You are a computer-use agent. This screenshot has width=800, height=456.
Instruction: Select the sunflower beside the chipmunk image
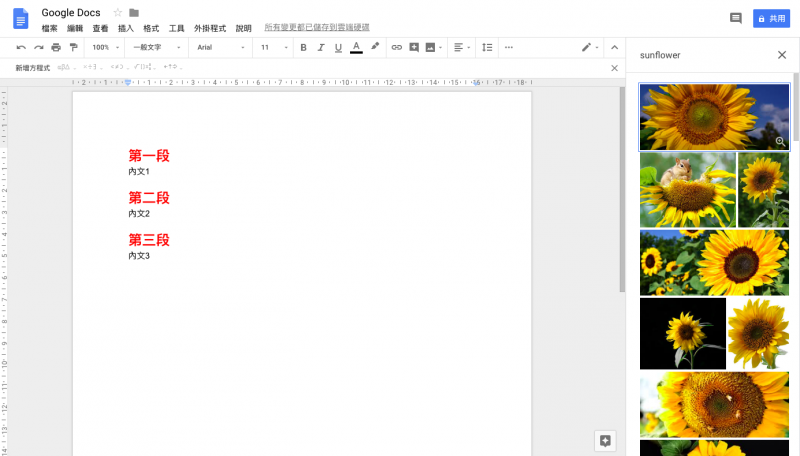tap(763, 190)
